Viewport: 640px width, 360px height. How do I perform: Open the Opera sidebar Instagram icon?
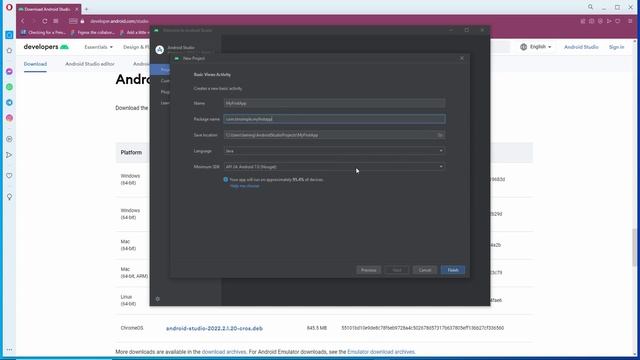pyautogui.click(x=9, y=118)
